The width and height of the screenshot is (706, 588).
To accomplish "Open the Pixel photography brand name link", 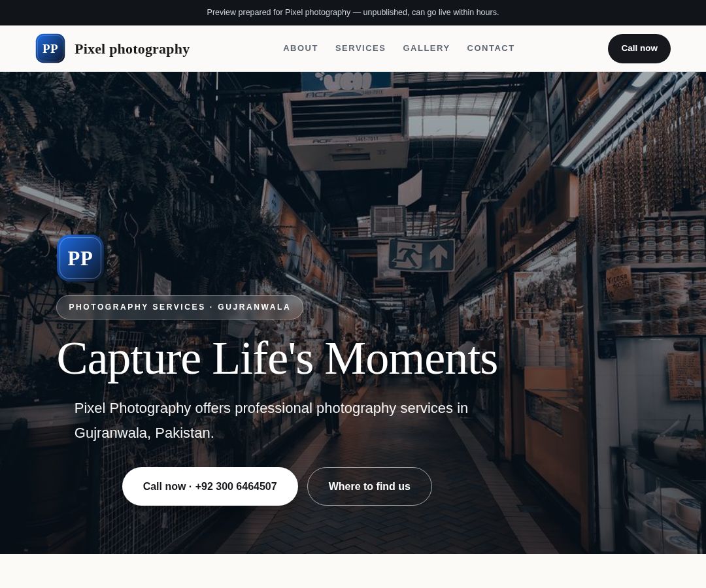I will 132,48.
